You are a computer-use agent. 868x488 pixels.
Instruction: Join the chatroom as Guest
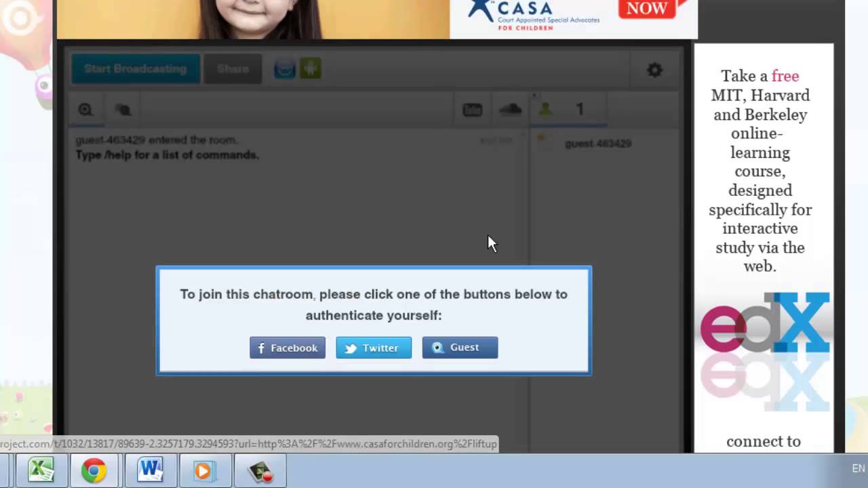(460, 348)
